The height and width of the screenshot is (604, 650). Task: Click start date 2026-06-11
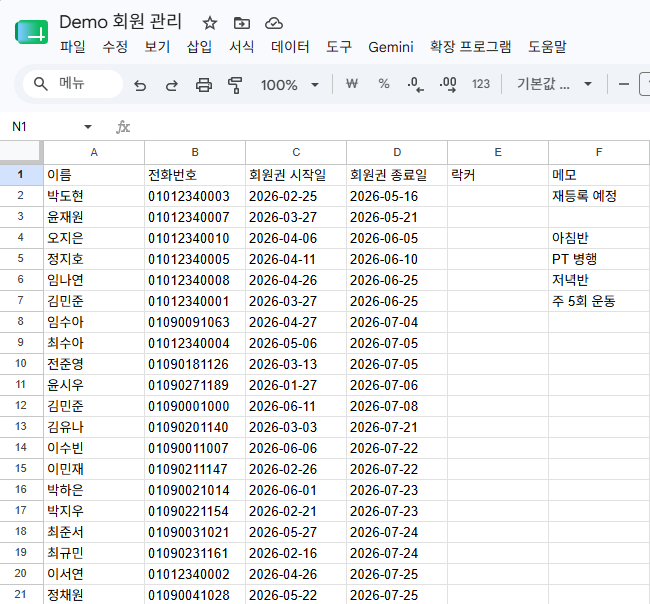click(x=296, y=406)
